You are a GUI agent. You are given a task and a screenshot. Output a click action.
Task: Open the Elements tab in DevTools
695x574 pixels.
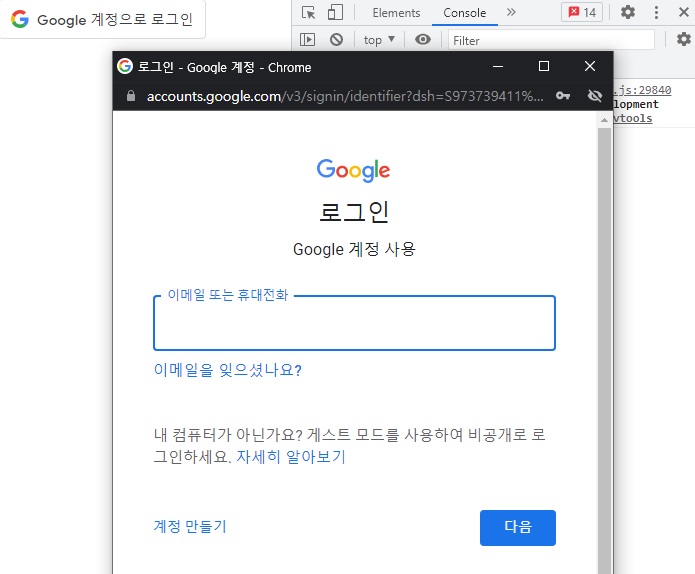(x=396, y=13)
